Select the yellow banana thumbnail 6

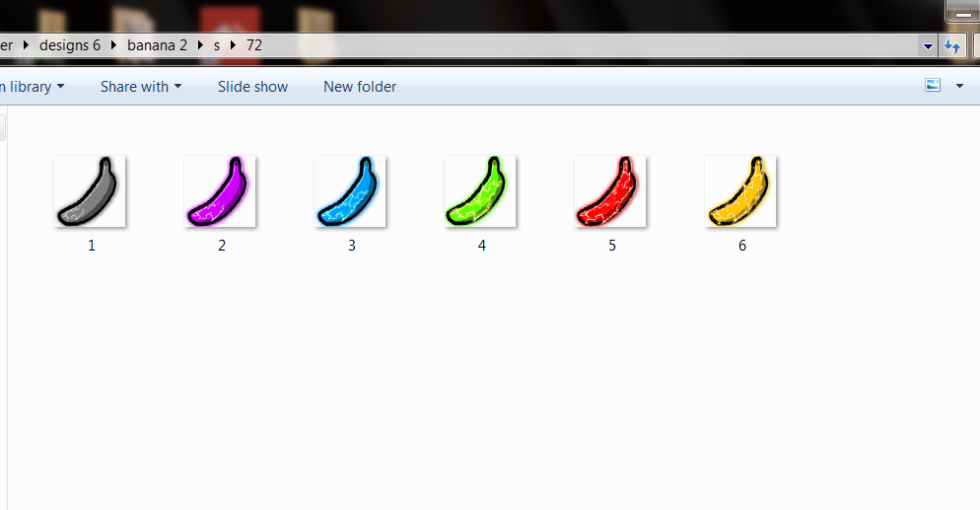740,191
